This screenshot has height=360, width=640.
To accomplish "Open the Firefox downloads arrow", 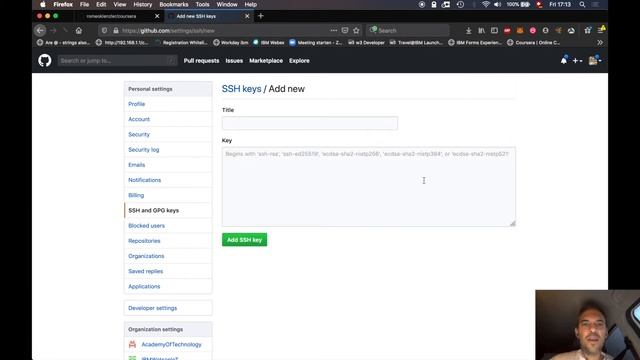I will click(x=469, y=31).
